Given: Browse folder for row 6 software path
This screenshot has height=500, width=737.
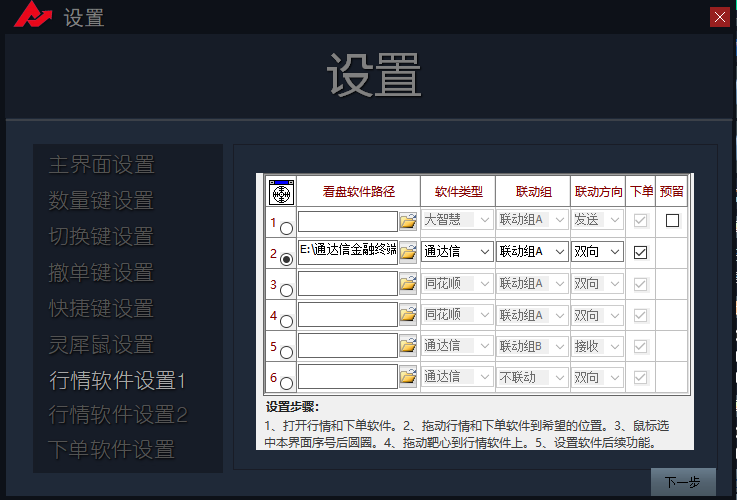Looking at the screenshot, I should click(408, 376).
